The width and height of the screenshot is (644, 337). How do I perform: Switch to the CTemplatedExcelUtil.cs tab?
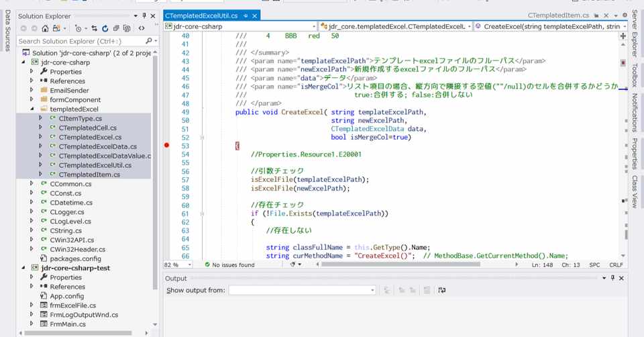(201, 15)
